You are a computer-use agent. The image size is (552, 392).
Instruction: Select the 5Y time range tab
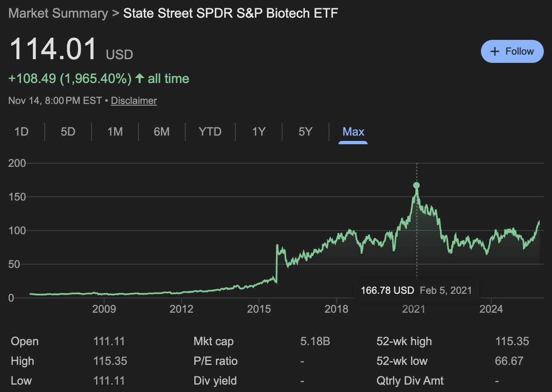click(x=306, y=131)
